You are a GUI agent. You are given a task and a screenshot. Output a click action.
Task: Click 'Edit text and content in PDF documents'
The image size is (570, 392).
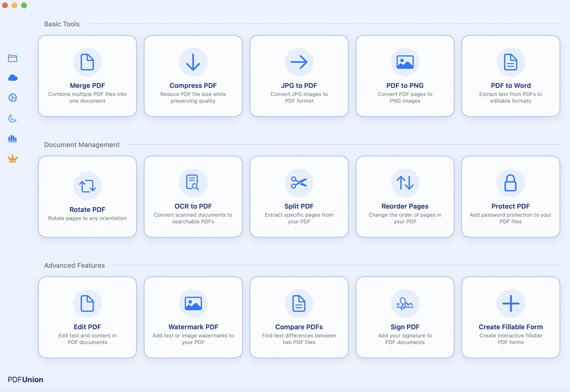tap(87, 339)
